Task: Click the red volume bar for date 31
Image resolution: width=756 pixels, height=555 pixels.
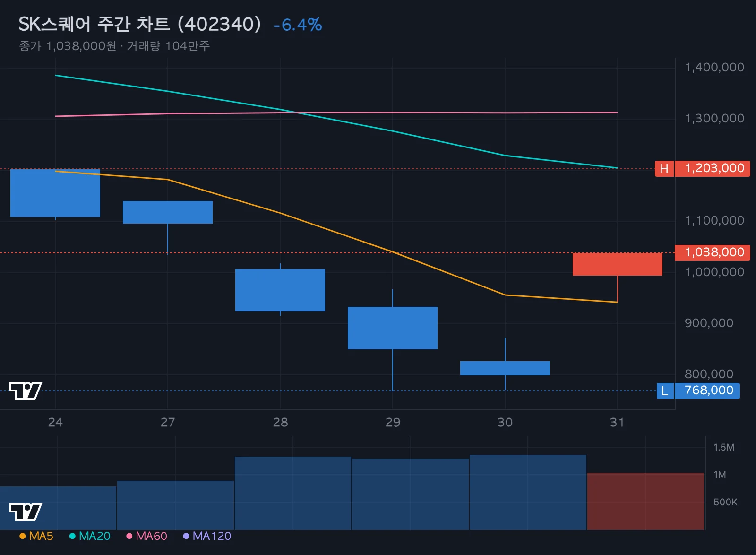Action: [645, 501]
